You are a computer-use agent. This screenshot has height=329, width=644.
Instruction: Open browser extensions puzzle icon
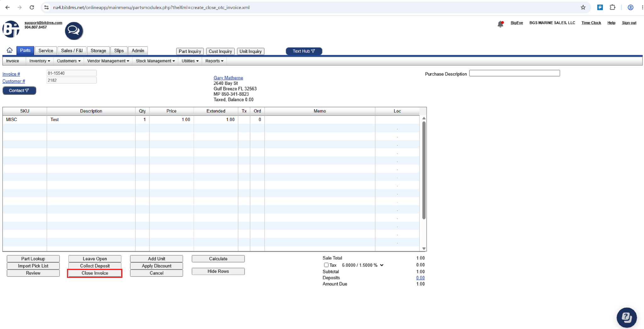[x=612, y=7]
